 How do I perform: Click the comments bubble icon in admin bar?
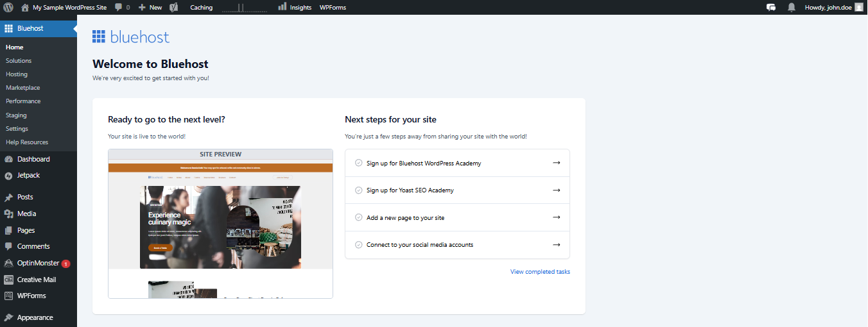tap(119, 7)
